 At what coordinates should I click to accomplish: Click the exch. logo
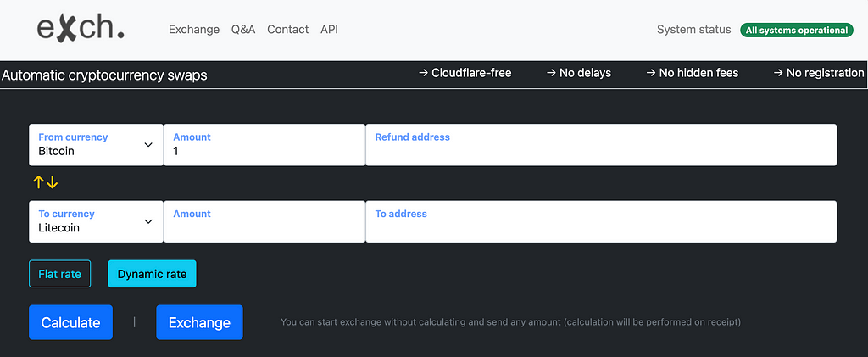point(81,28)
